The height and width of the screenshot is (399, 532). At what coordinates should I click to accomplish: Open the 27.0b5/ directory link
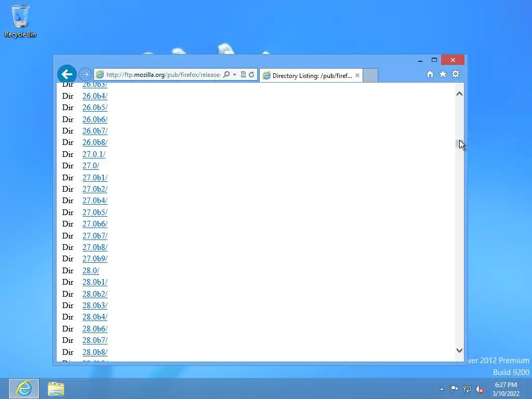95,212
